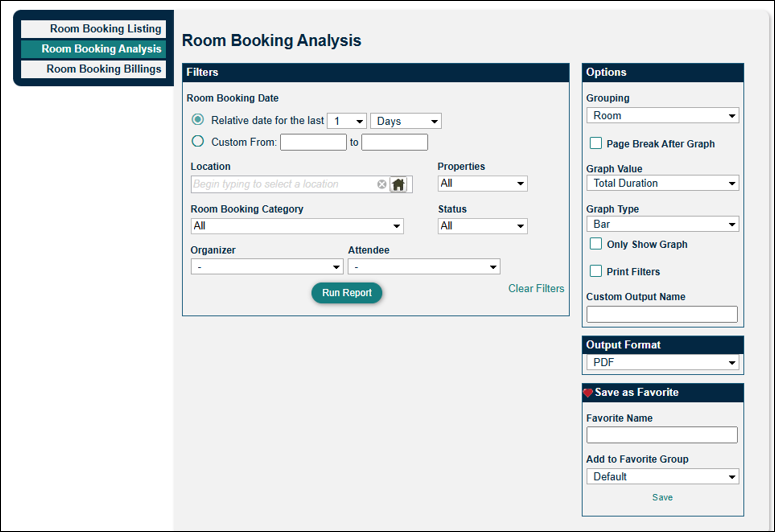Click the Room Booking Analysis page heading
The image size is (775, 532).
click(x=271, y=40)
